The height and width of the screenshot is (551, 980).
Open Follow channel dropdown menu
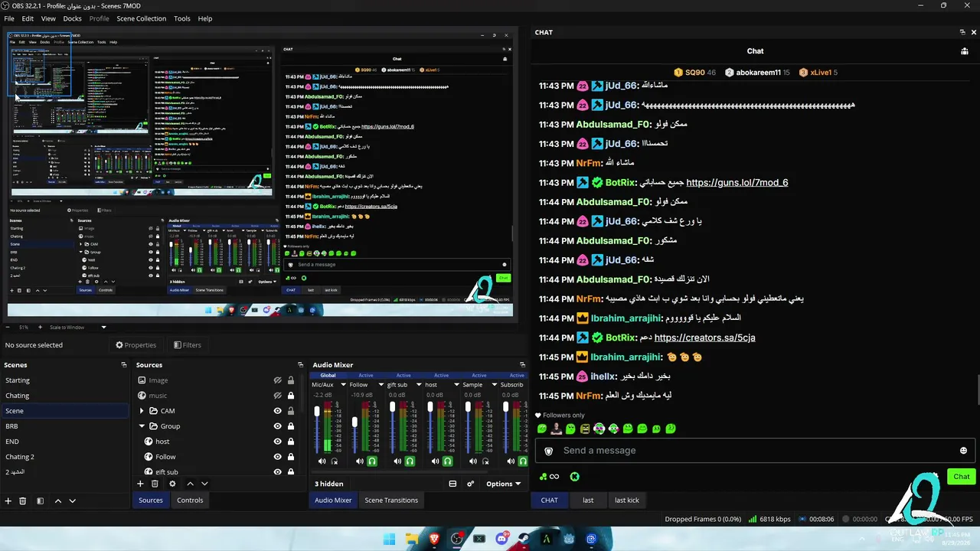click(x=381, y=385)
